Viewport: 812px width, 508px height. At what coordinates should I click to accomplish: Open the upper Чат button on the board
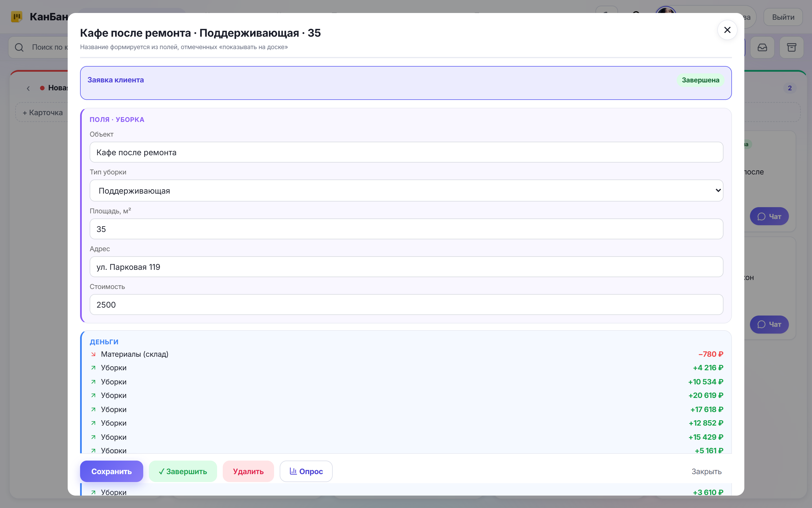769,216
